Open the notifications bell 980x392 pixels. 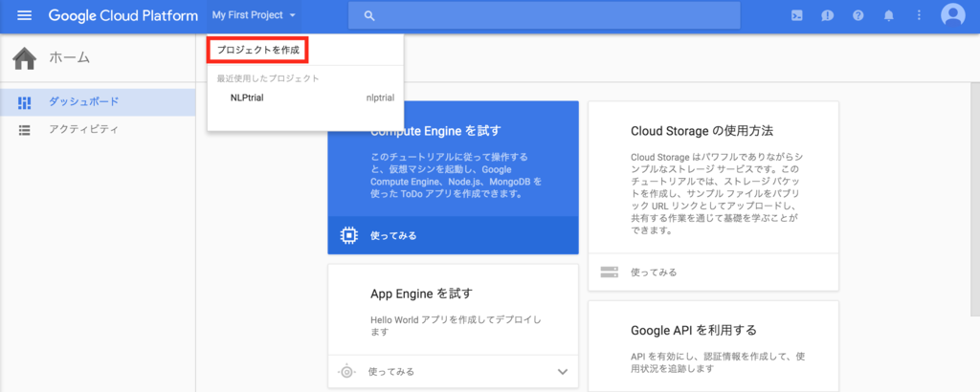click(x=889, y=15)
